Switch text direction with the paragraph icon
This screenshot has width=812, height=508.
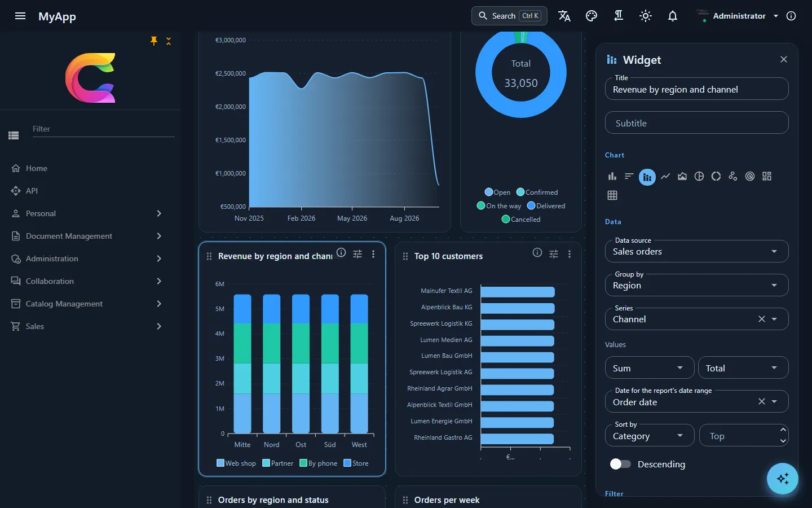pyautogui.click(x=618, y=16)
